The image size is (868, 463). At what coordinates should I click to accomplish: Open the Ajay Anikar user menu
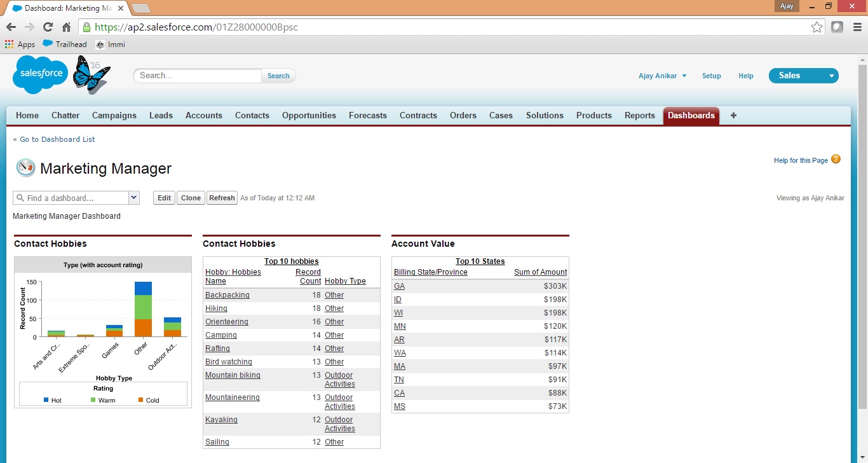[x=662, y=76]
